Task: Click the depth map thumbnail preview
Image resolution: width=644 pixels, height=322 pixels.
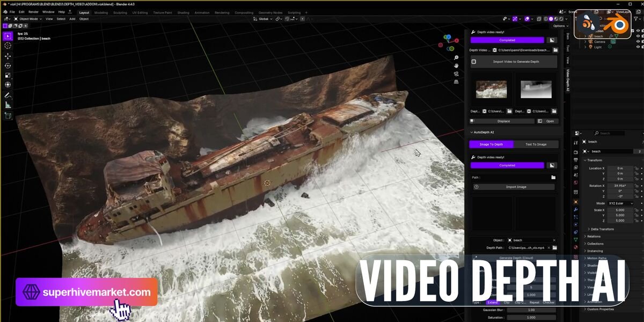Action: [x=536, y=89]
